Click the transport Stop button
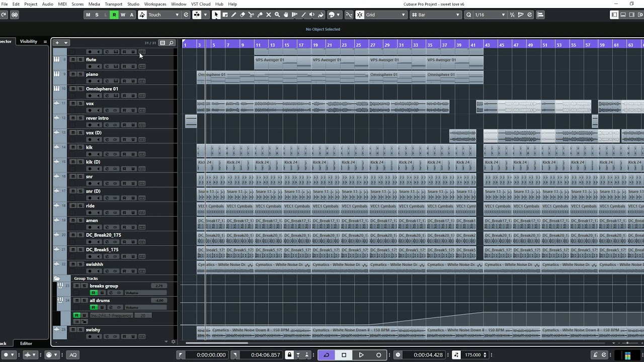 click(x=344, y=354)
